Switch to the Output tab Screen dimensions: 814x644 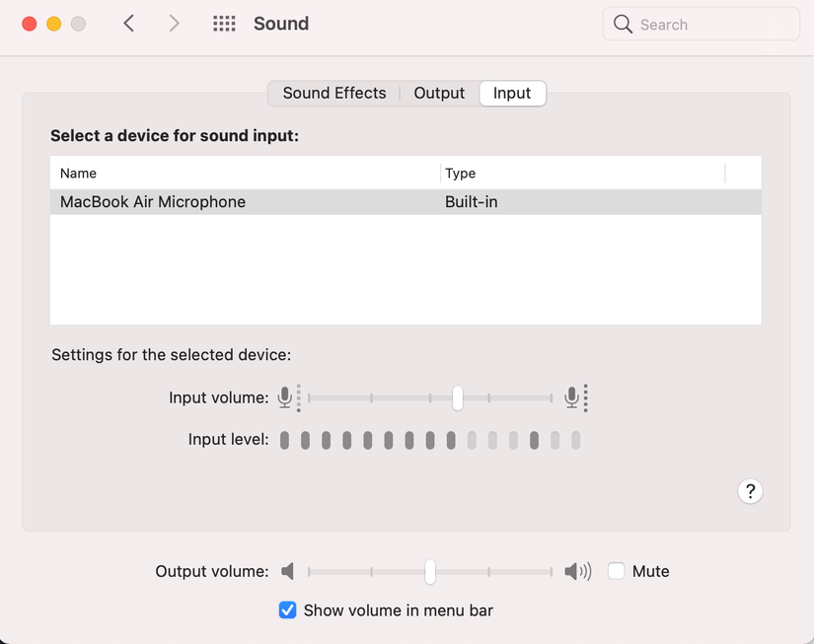[x=438, y=93]
